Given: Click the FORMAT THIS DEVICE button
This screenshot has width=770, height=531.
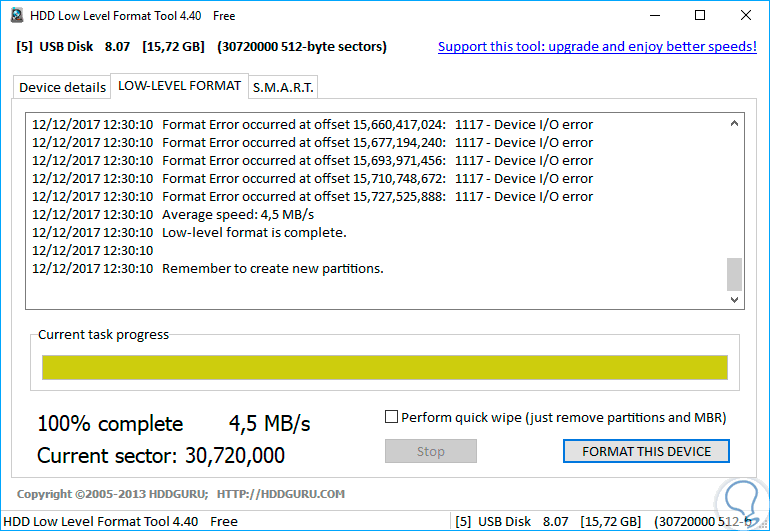Looking at the screenshot, I should pyautogui.click(x=646, y=451).
